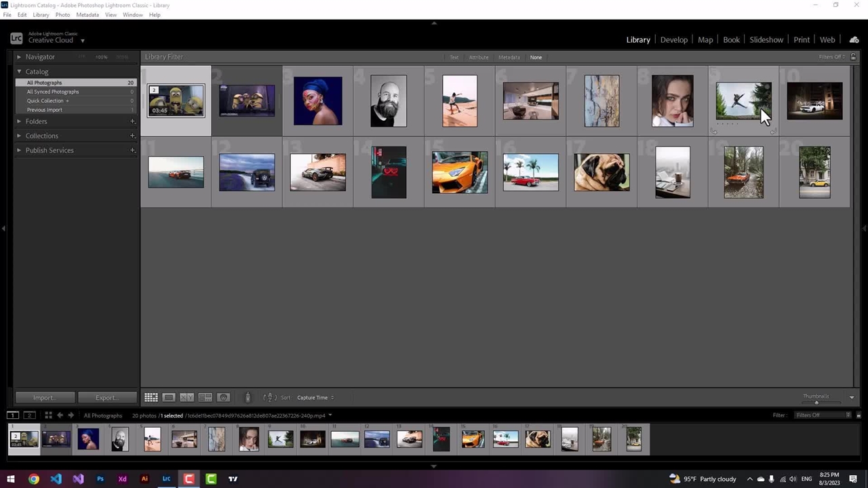Expand the Folders panel
The image size is (868, 488).
coord(19,122)
